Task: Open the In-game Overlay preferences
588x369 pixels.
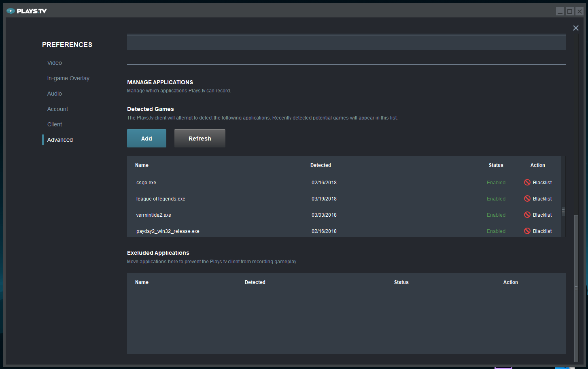Action: coord(68,78)
